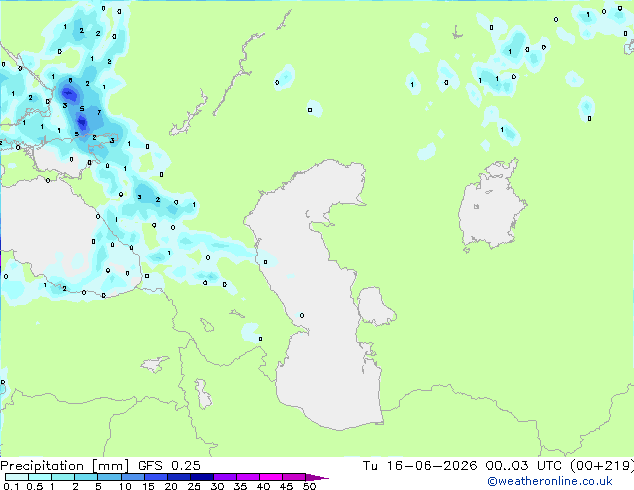This screenshot has height=490, width=634.
Task: Click the '7' precipitation value on the map
Action: pyautogui.click(x=99, y=112)
